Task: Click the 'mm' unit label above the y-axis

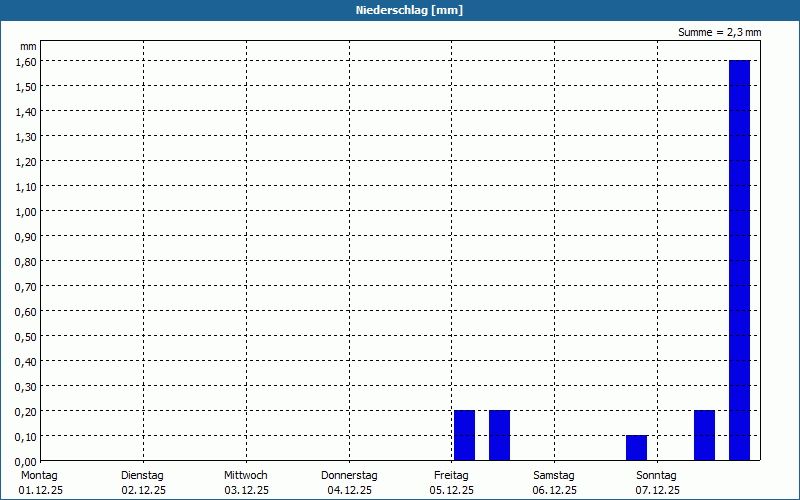Action: [28, 46]
